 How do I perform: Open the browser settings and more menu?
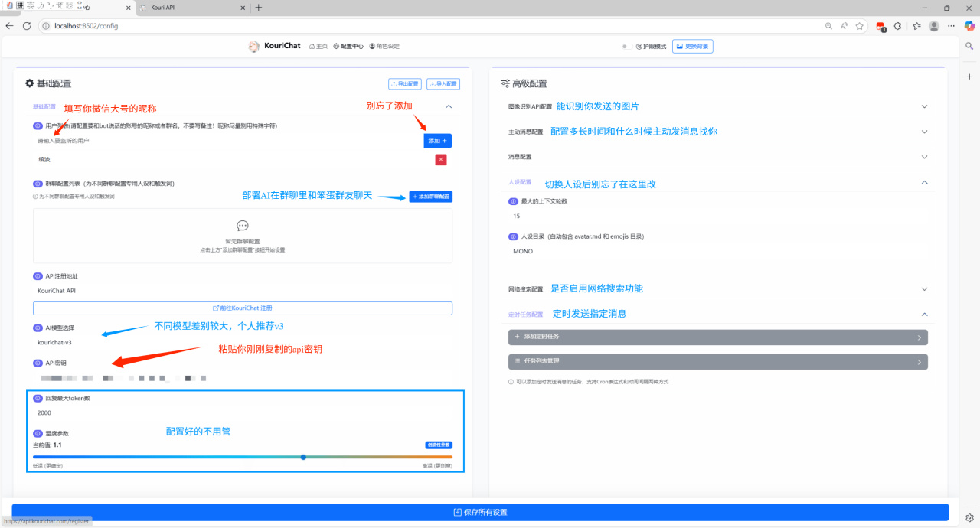click(952, 25)
